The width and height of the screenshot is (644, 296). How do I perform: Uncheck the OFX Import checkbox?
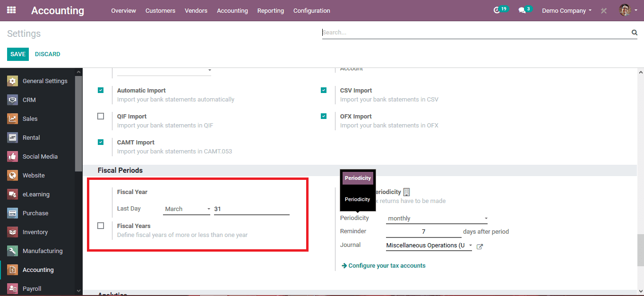click(324, 116)
